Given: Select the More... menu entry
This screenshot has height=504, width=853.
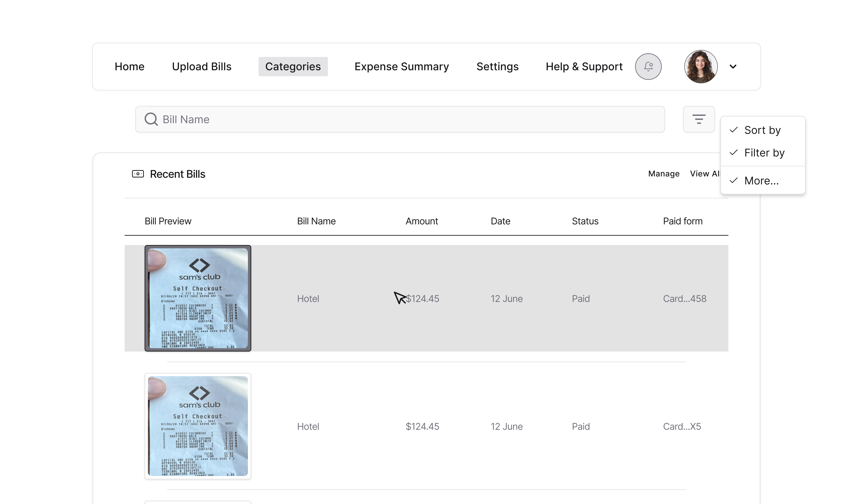Looking at the screenshot, I should 761,181.
